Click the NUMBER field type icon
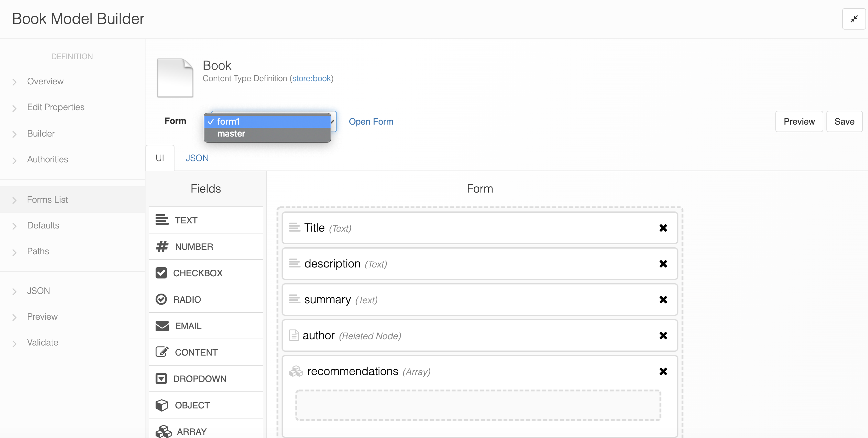 [x=162, y=246]
